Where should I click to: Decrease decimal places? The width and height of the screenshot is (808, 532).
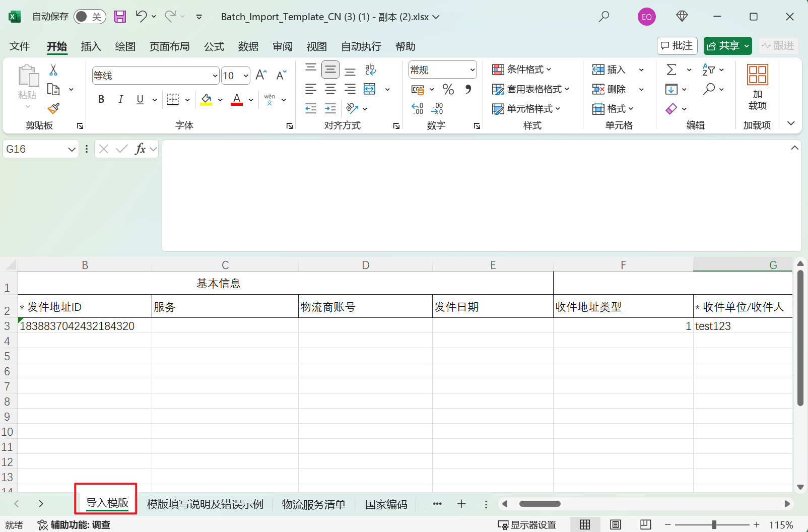(437, 108)
